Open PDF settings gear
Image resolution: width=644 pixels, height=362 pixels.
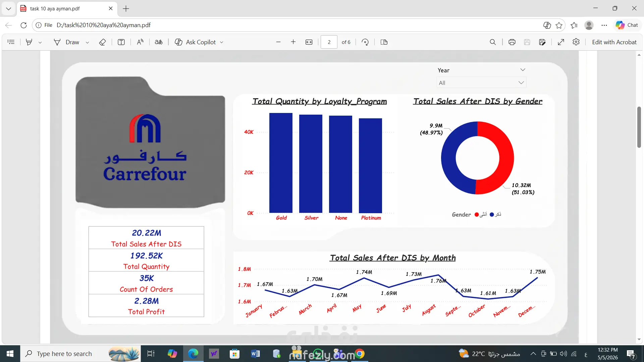tap(576, 42)
